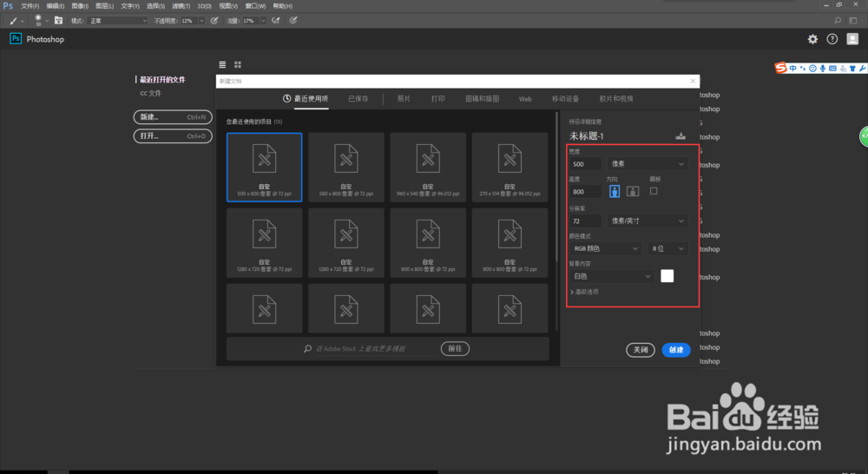Select the 580 x 800 像素 preset
Screen dimensions: 868x474
[346, 168]
